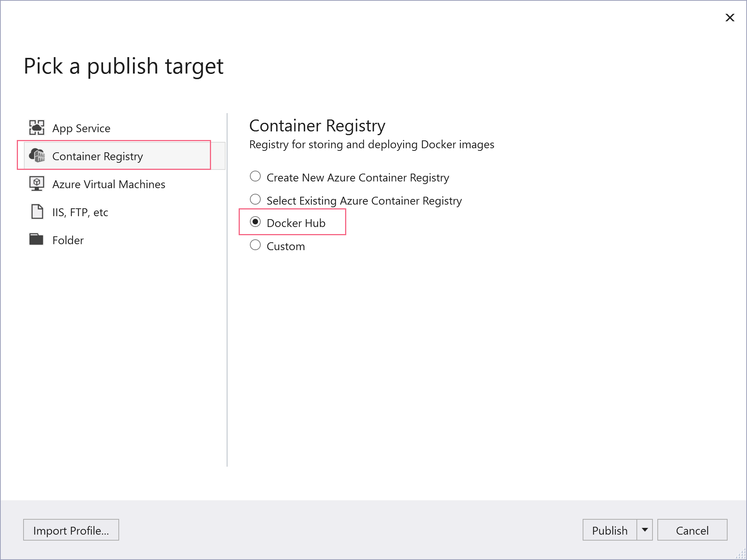
Task: Close the publish target window
Action: (x=730, y=18)
